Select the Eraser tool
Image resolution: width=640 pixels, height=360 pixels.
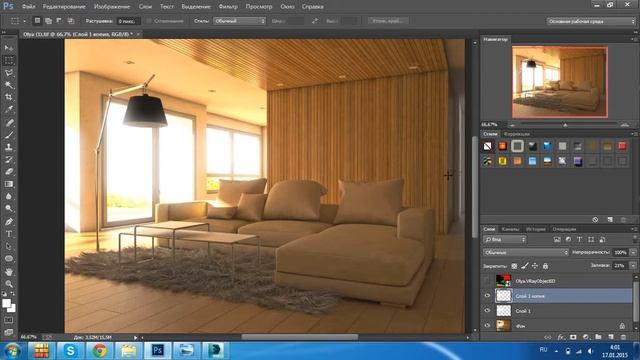pyautogui.click(x=9, y=171)
